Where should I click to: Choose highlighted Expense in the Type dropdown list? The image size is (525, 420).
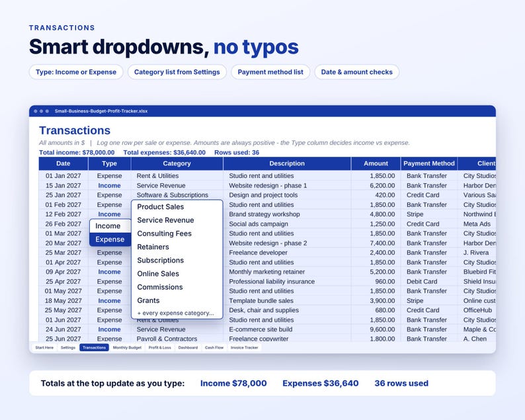[x=110, y=239]
